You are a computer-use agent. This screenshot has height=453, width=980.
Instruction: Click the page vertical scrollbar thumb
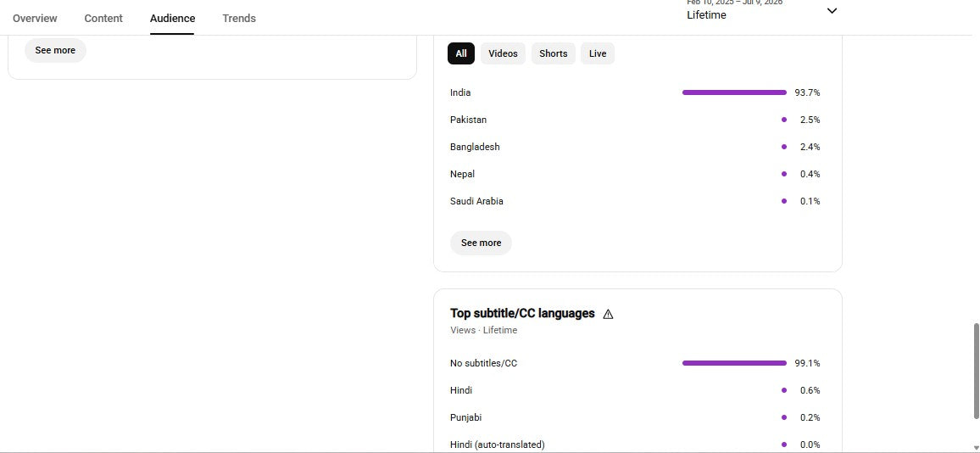click(977, 371)
